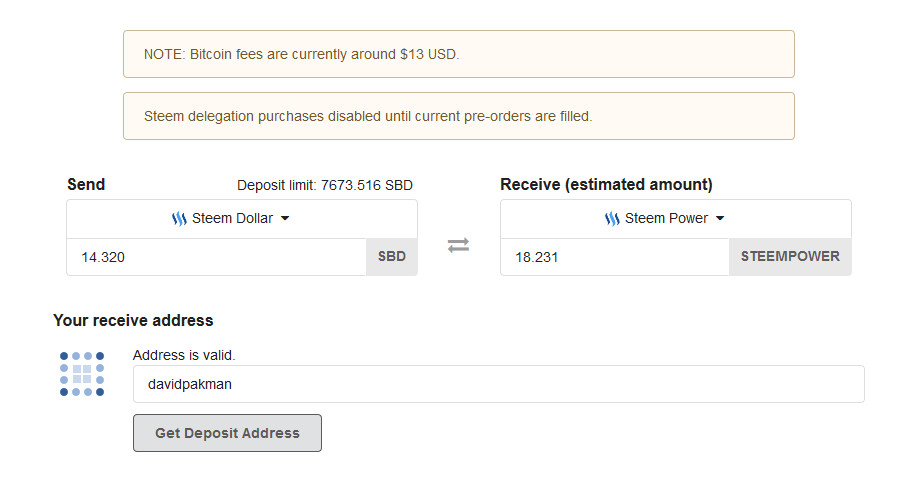
Task: Click the Address is valid message
Action: (x=184, y=355)
